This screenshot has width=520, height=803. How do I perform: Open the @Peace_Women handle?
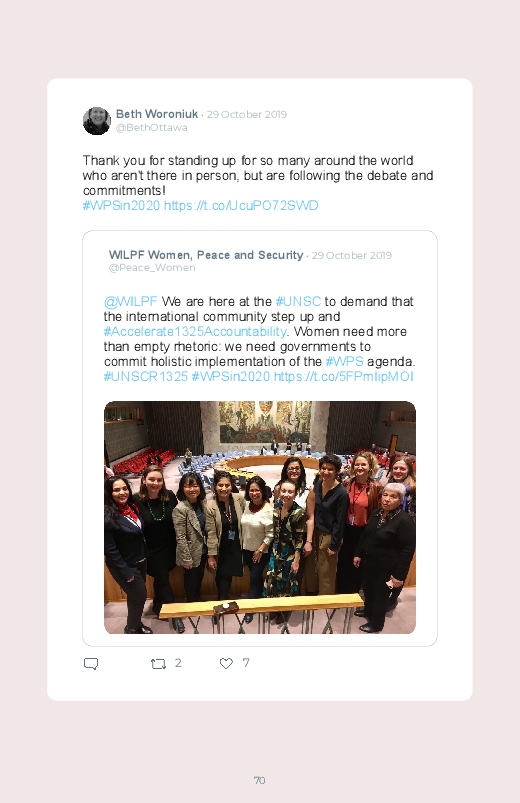(152, 267)
